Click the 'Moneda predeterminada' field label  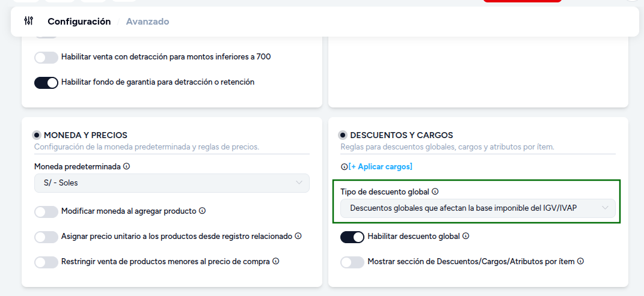click(78, 167)
